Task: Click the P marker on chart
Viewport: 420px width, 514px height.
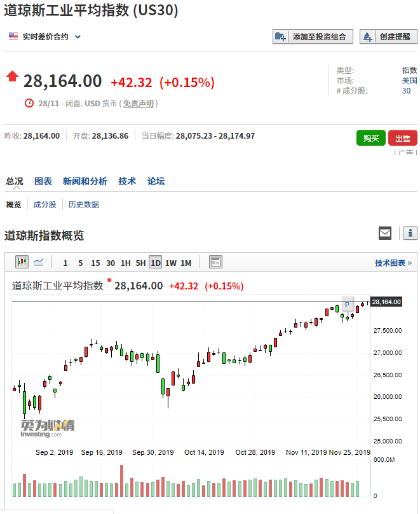Action: click(x=348, y=305)
